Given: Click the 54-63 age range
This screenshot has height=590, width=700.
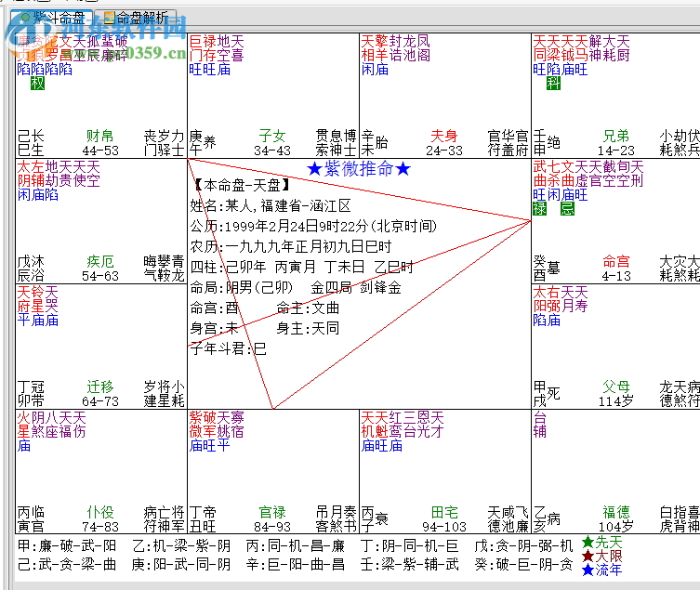Looking at the screenshot, I should 100,276.
